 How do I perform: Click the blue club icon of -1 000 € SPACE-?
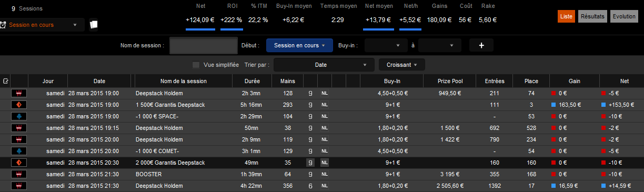(19, 116)
